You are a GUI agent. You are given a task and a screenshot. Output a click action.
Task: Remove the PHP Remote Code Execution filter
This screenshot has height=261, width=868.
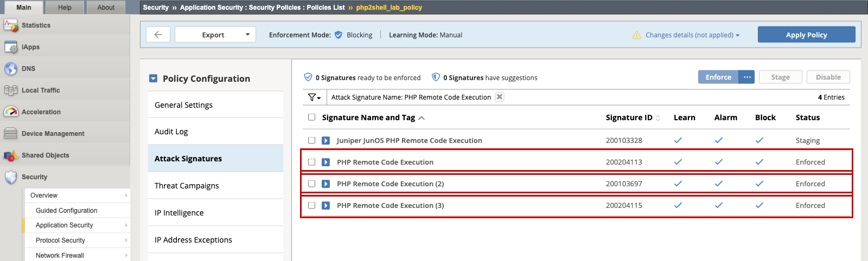point(500,97)
